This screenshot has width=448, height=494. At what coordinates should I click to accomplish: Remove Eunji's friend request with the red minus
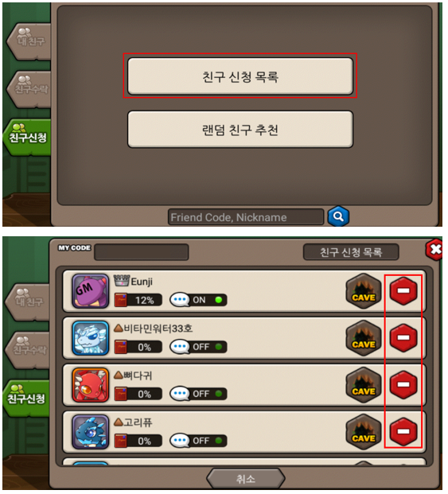tap(403, 290)
